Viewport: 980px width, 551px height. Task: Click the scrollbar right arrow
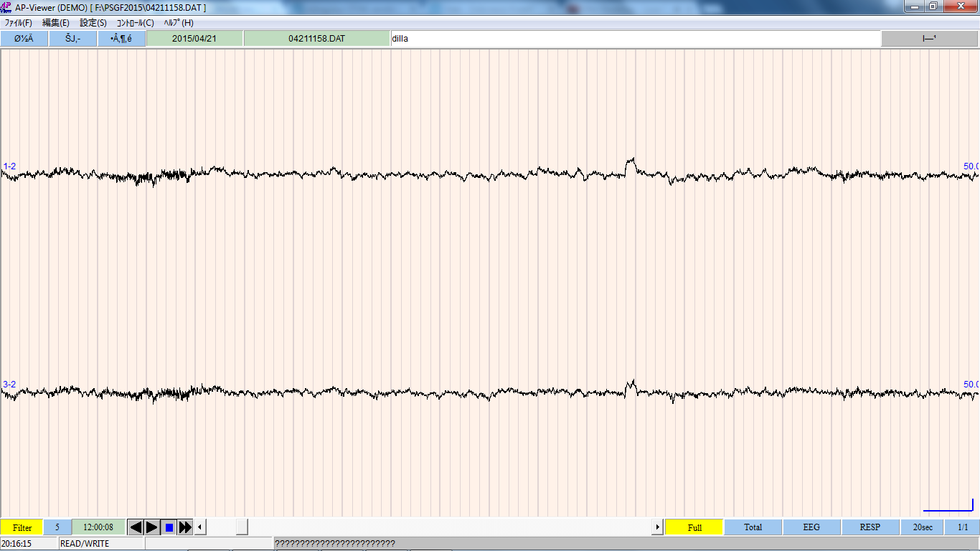pos(656,527)
